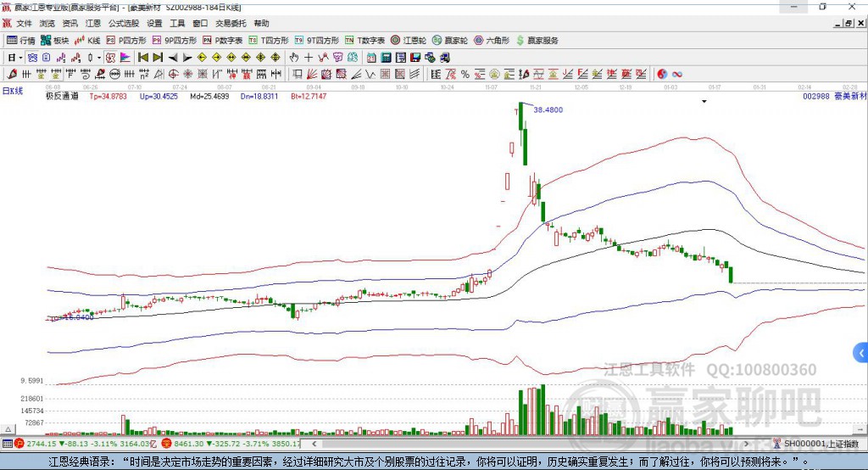Image resolution: width=868 pixels, height=470 pixels.
Task: Click the horizontal scrollbar right arrow
Action: point(746,444)
